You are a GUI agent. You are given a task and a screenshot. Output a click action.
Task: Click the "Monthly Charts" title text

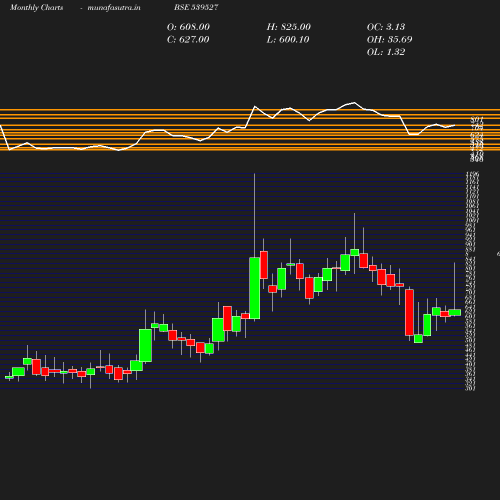36,8
